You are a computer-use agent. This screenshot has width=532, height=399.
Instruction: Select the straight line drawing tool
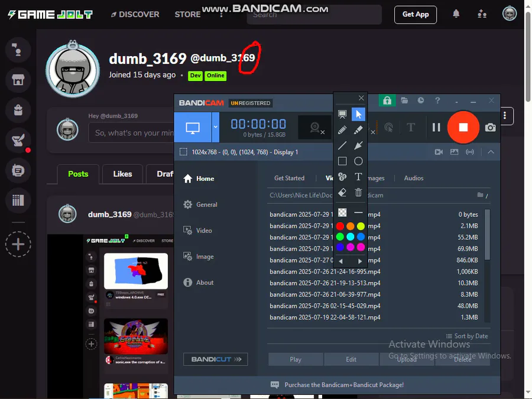(342, 145)
